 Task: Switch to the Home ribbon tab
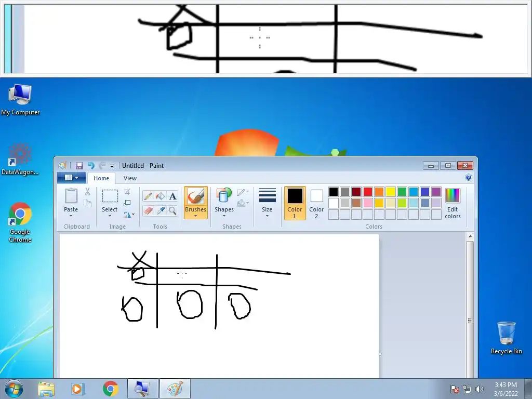(x=101, y=178)
